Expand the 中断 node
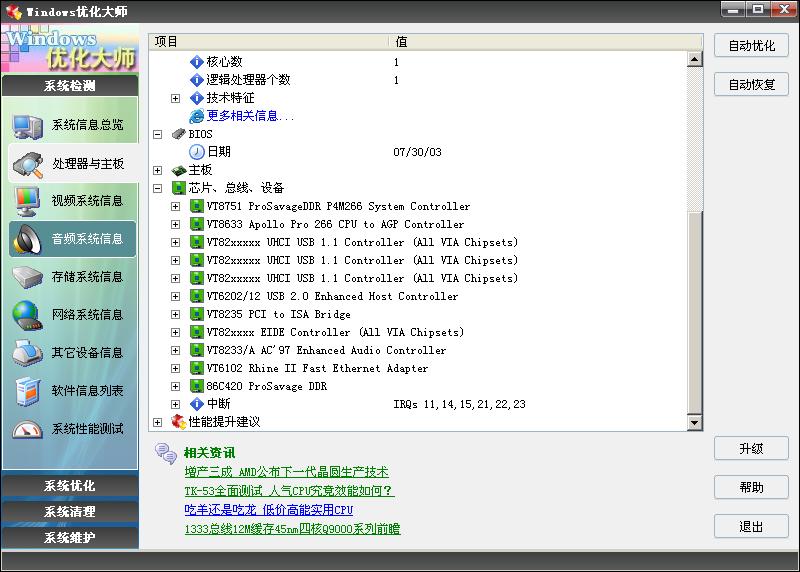Screen dimensions: 800x572 [176, 405]
